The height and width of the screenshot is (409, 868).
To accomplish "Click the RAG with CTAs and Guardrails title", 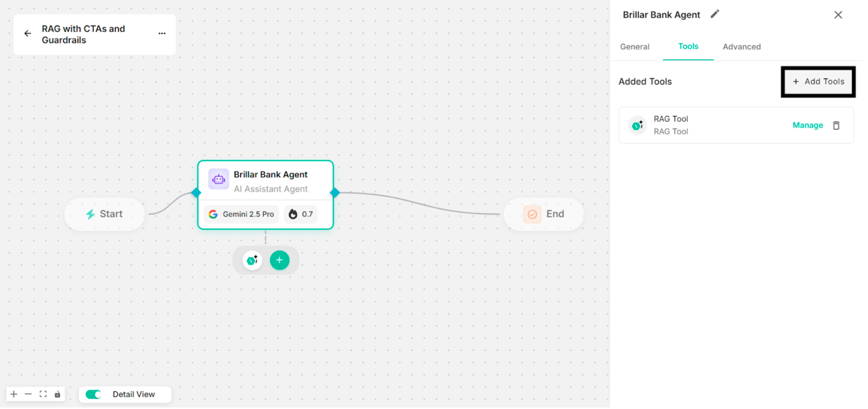I will (x=83, y=34).
